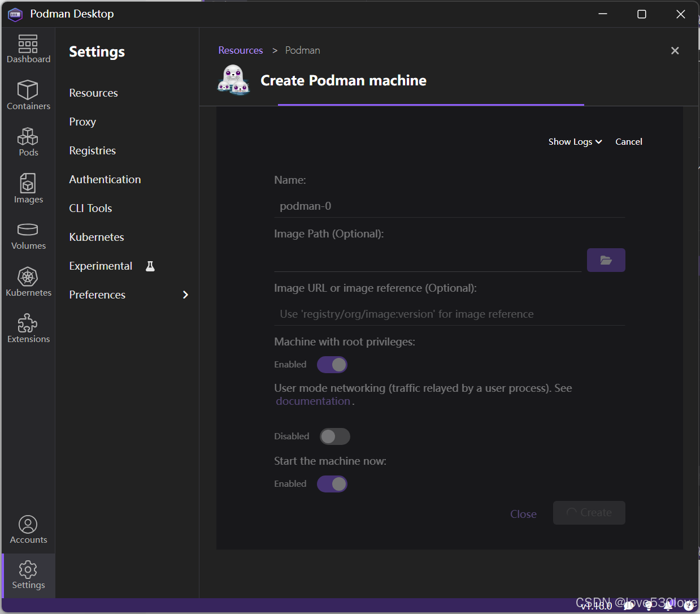The width and height of the screenshot is (700, 614).
Task: Toggle User mode networking switch
Action: pos(335,436)
